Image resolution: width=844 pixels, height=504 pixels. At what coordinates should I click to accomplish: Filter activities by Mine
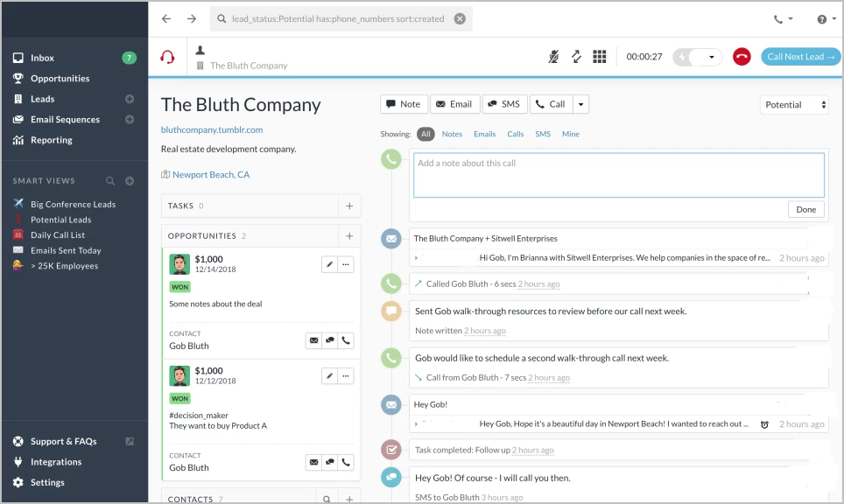tap(571, 134)
